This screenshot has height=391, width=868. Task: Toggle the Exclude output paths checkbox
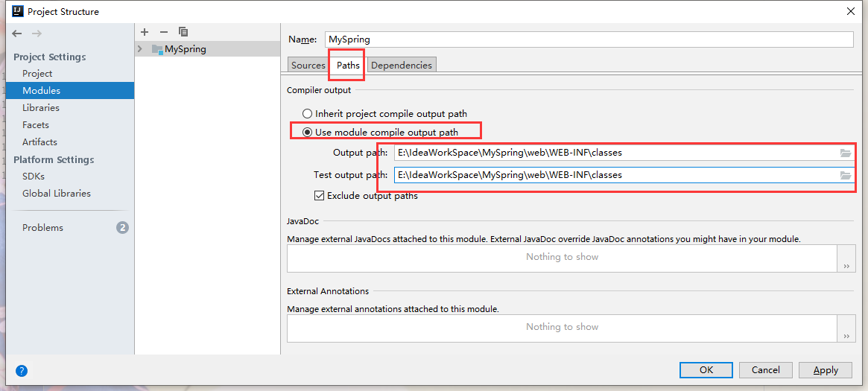pos(320,196)
